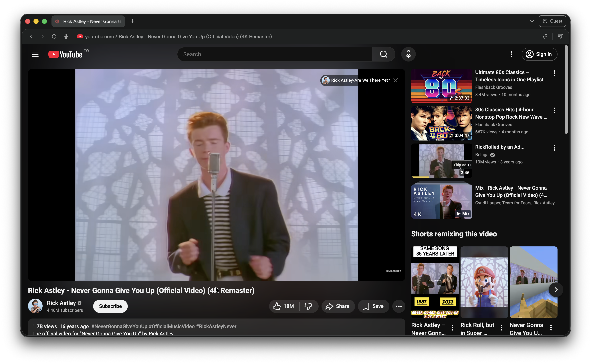Viewport: 591px width, 364px height.
Task: Open the RickRolled by an Ad thumbnail
Action: (x=442, y=160)
